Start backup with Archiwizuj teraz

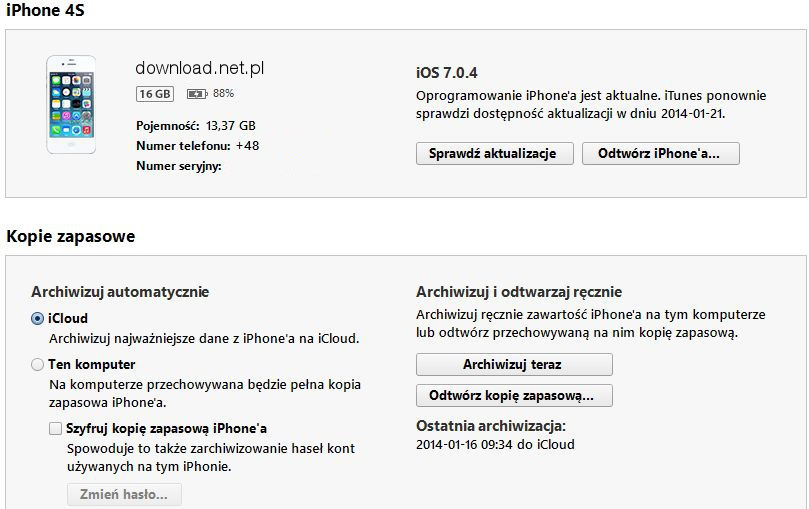click(x=514, y=365)
